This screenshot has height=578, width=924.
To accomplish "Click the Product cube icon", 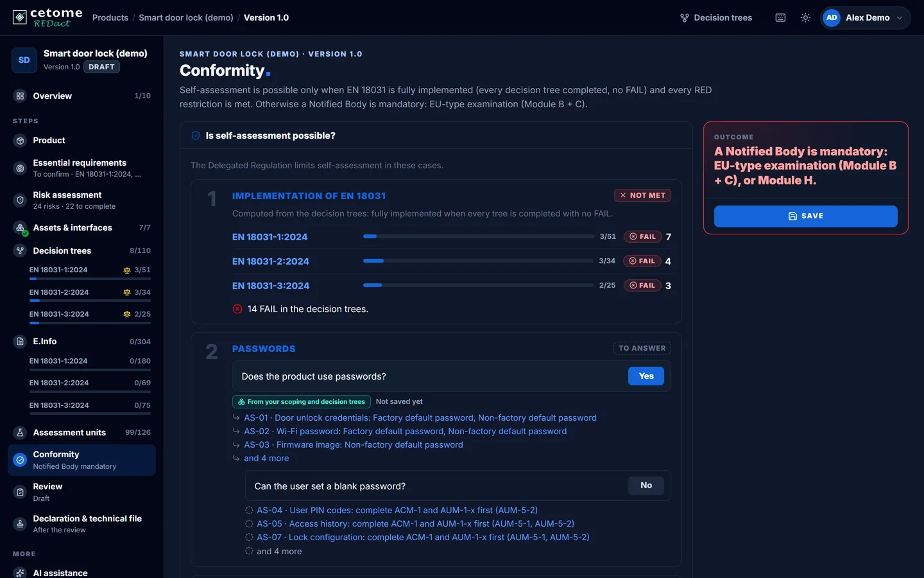I will (20, 141).
